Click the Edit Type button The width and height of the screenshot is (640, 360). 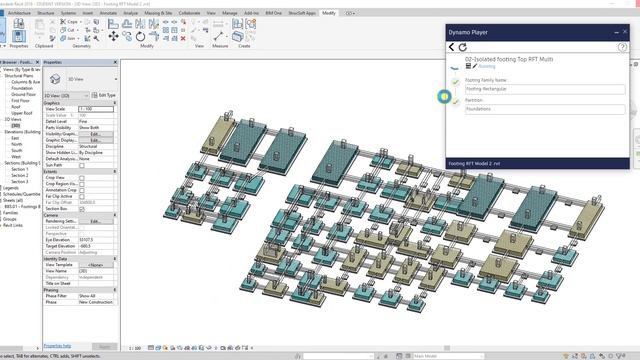[104, 96]
